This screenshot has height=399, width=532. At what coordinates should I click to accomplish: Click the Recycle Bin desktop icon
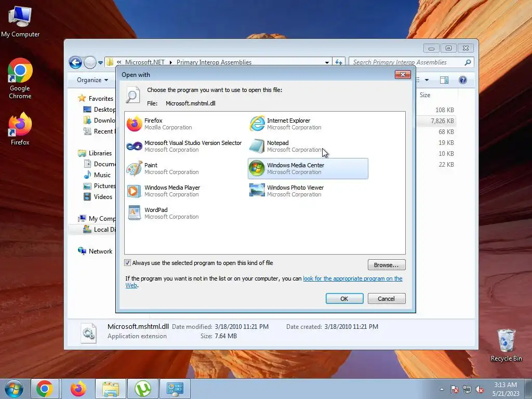pos(506,345)
